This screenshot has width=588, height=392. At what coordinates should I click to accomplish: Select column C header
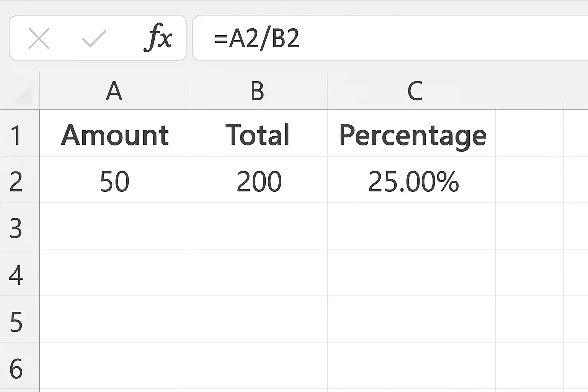point(415,91)
